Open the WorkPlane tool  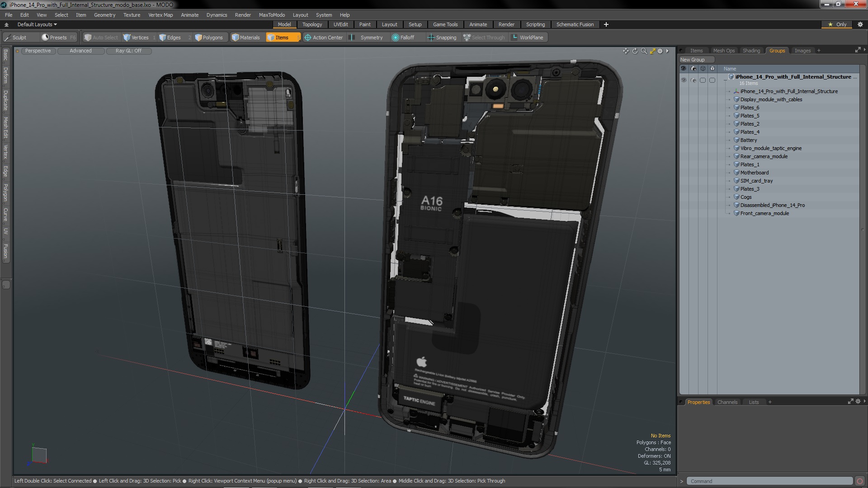point(528,38)
